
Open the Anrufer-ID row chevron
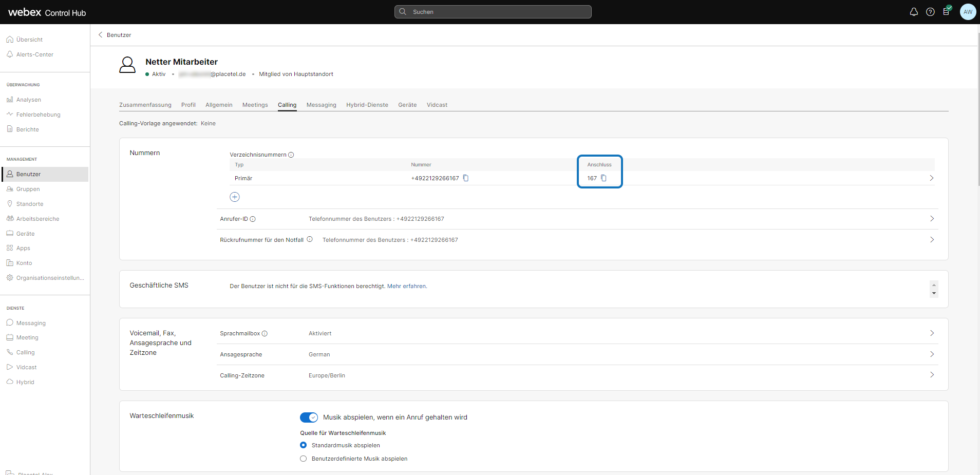(932, 219)
